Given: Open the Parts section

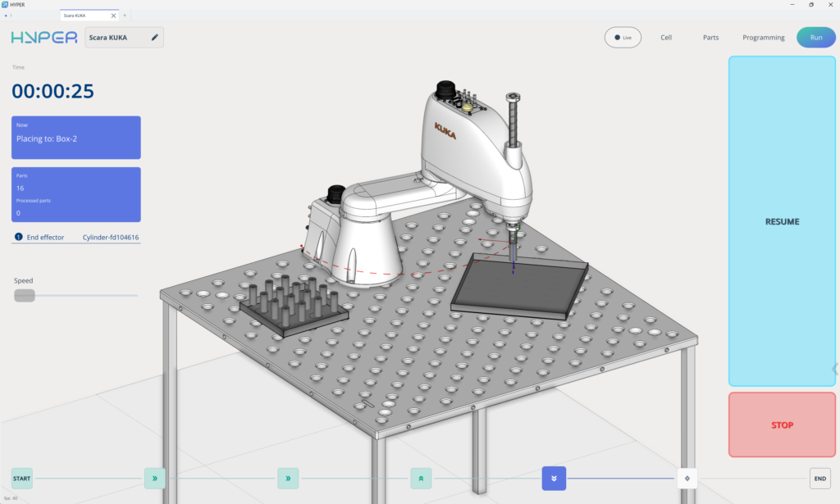Looking at the screenshot, I should click(710, 37).
